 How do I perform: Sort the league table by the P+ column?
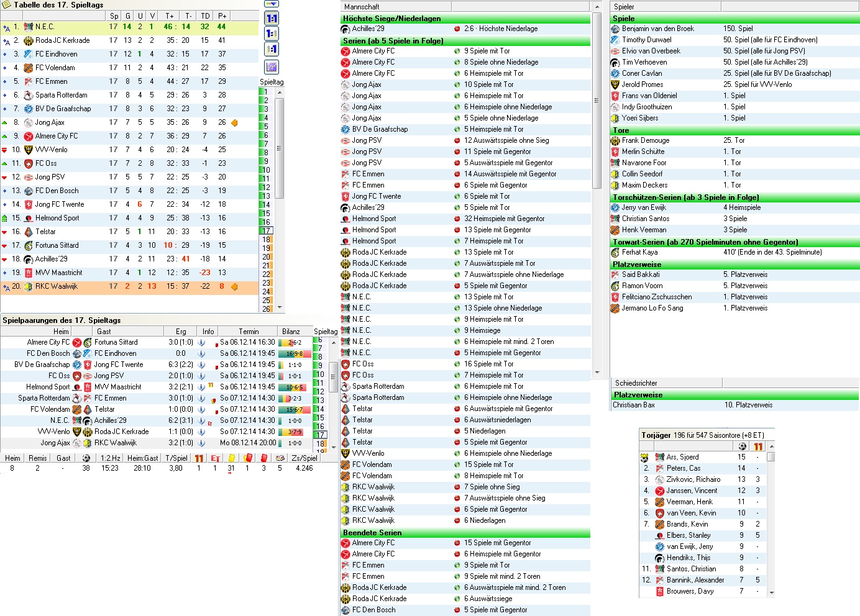pos(222,16)
